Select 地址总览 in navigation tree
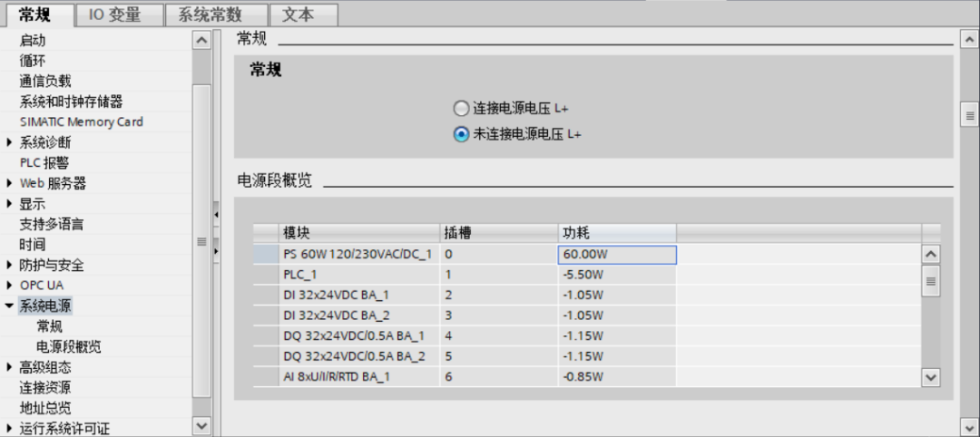The height and width of the screenshot is (437, 980). point(45,408)
